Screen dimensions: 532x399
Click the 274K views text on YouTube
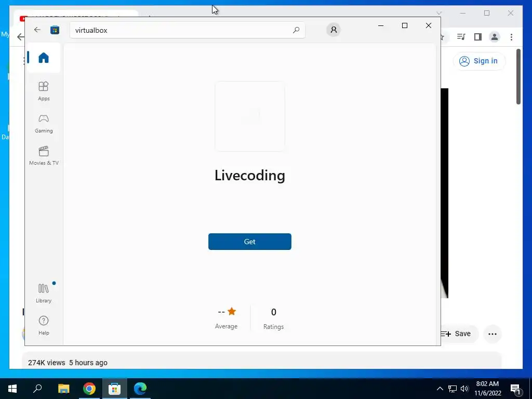46,363
